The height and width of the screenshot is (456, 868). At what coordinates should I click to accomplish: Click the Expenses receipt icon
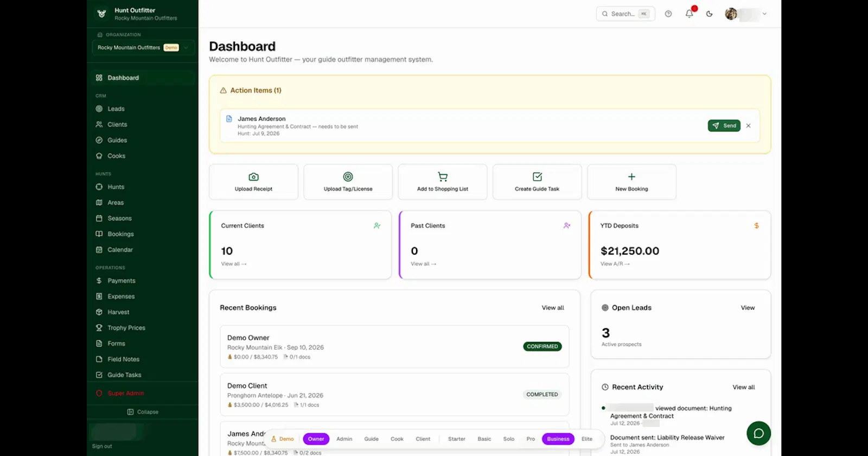pyautogui.click(x=99, y=296)
